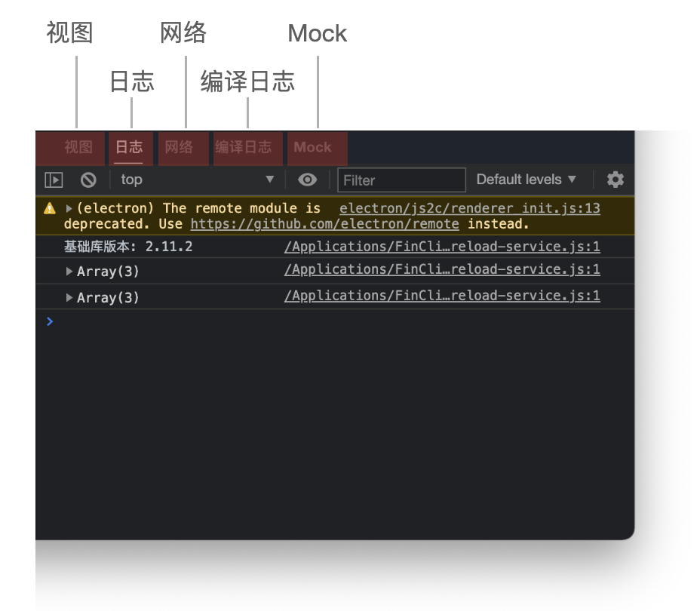Open the github.com/electron/remote link
The width and height of the screenshot is (700, 611).
[x=324, y=224]
